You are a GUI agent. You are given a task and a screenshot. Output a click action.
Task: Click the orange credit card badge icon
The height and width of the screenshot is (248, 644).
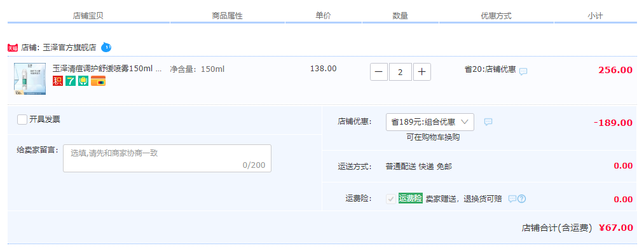pyautogui.click(x=98, y=81)
